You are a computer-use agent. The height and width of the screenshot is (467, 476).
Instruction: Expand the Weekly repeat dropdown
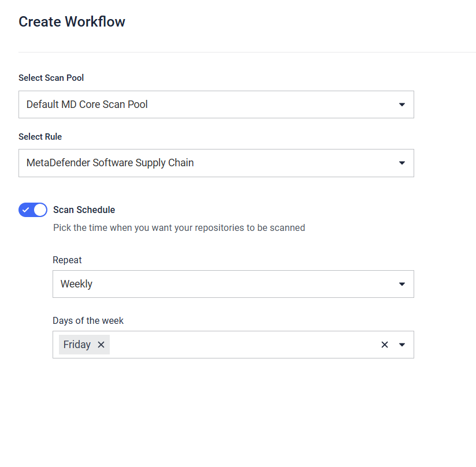click(x=233, y=284)
